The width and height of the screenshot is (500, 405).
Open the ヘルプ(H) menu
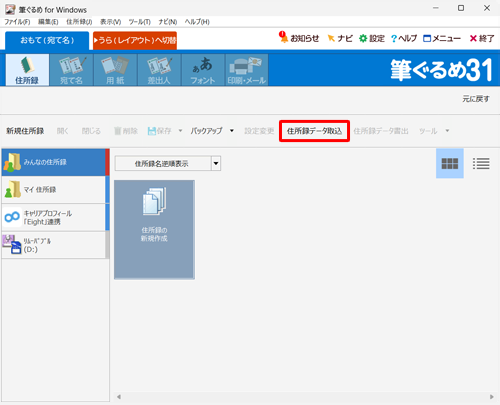pyautogui.click(x=197, y=22)
